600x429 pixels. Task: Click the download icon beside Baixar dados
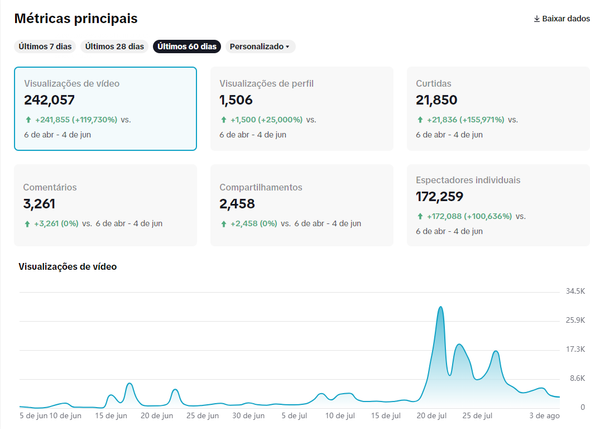pyautogui.click(x=537, y=19)
